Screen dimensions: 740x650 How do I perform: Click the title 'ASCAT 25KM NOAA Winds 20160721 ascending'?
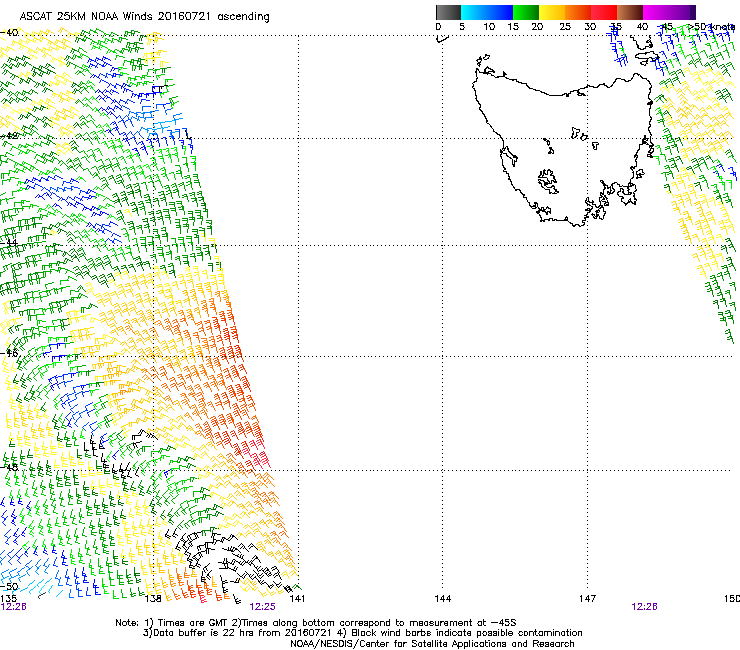(x=144, y=17)
